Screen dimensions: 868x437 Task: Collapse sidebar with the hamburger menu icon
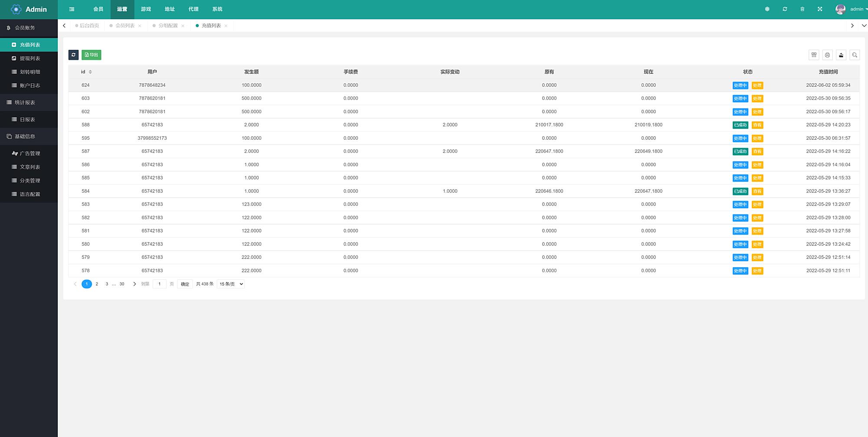72,9
